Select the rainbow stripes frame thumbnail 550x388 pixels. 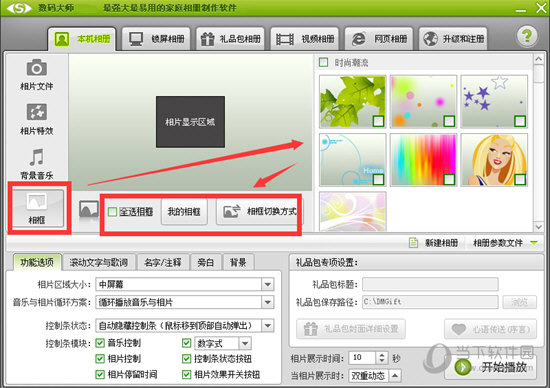(x=423, y=160)
